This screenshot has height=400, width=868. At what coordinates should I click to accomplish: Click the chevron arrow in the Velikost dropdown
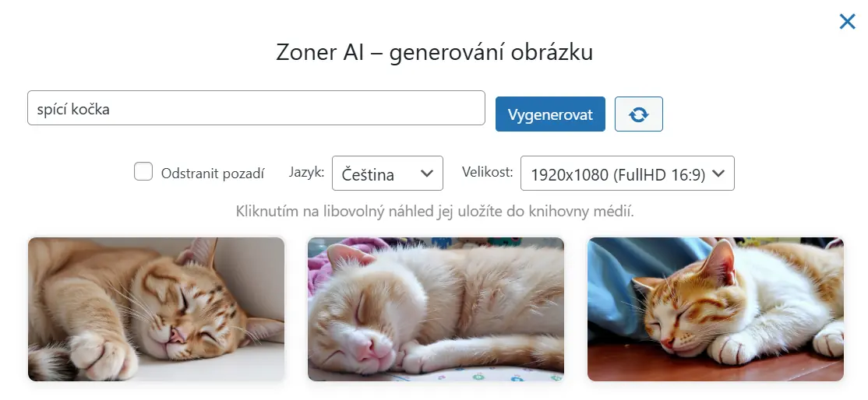[x=718, y=174]
